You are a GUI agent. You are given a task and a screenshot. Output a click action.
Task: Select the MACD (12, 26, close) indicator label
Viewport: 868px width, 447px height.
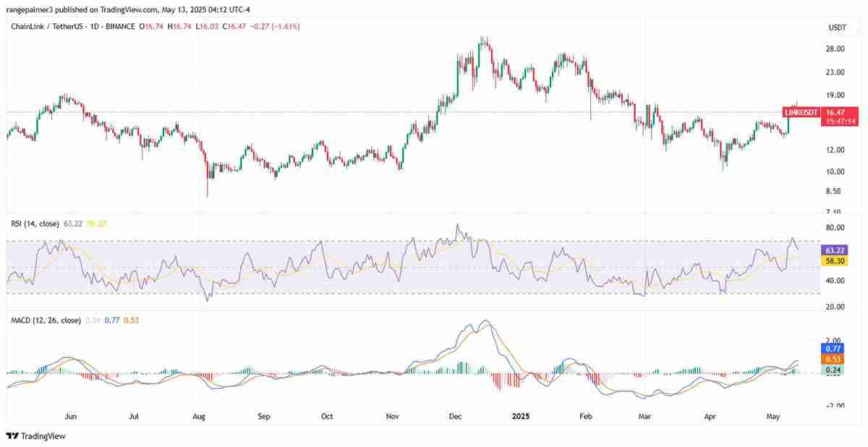click(45, 320)
